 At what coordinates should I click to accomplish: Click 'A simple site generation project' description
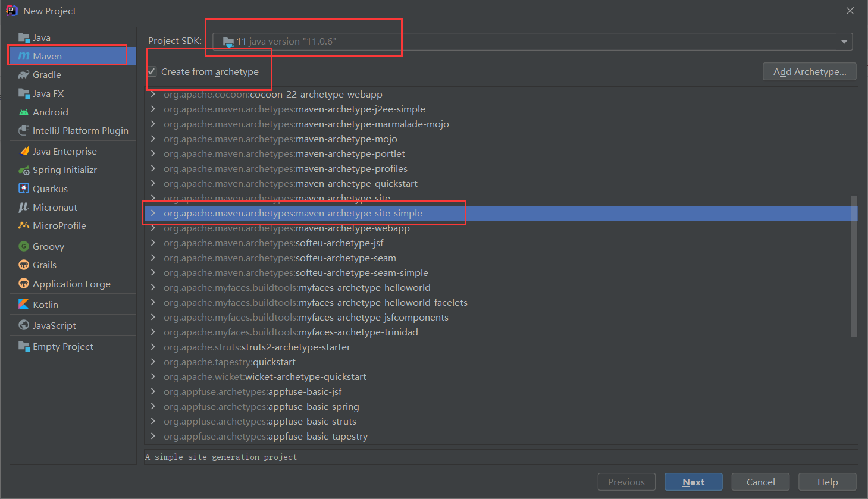click(221, 457)
